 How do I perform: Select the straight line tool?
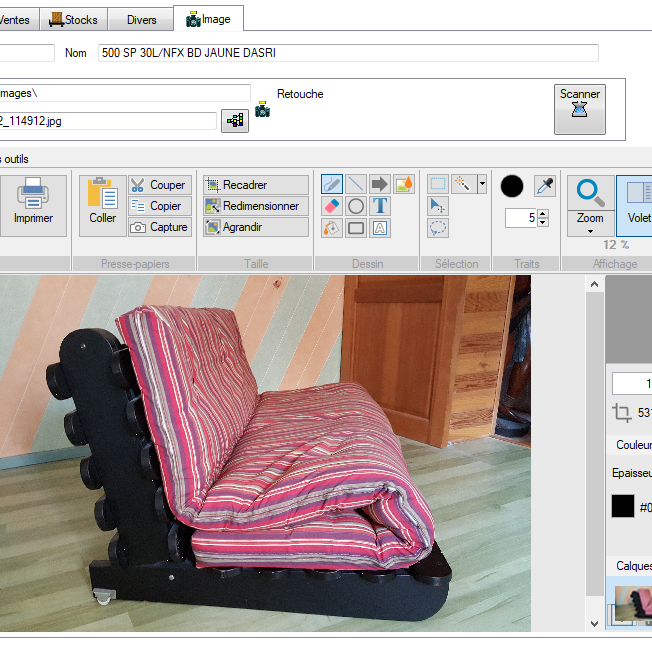click(356, 184)
